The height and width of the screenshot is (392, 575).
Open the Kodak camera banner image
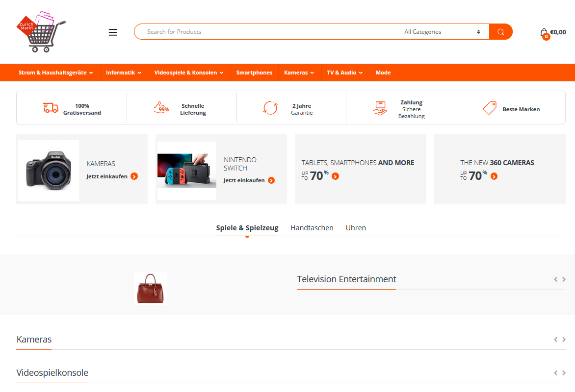point(49,171)
